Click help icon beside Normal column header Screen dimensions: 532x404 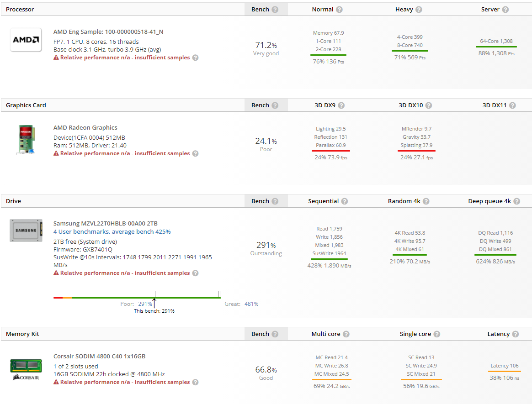point(339,10)
